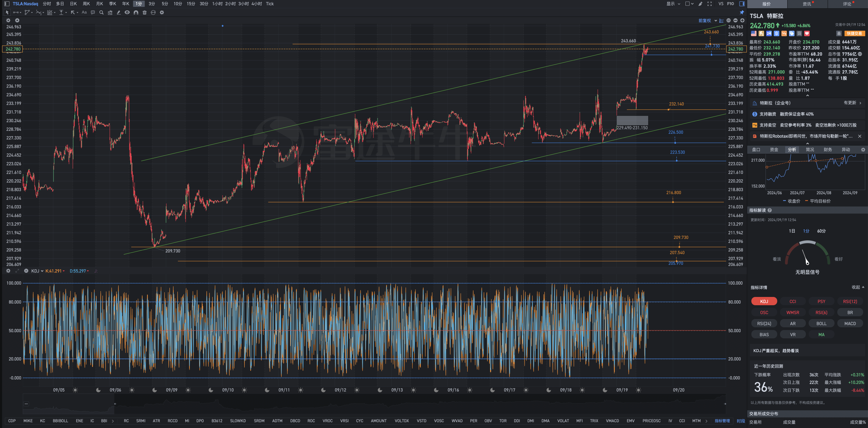Add a comment bubble annotation
The width and height of the screenshot is (868, 428).
point(92,12)
